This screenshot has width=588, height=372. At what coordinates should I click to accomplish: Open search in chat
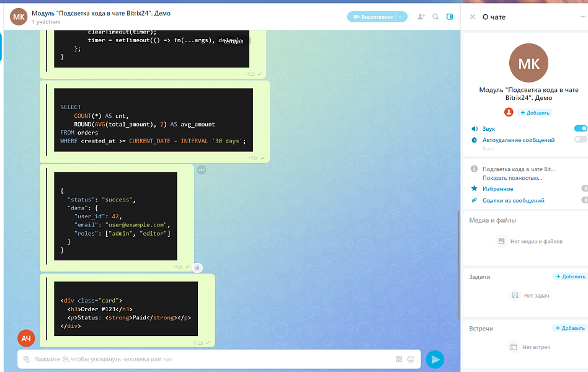[436, 17]
